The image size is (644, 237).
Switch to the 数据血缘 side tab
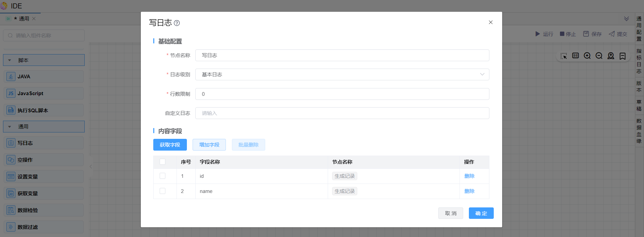click(x=639, y=131)
